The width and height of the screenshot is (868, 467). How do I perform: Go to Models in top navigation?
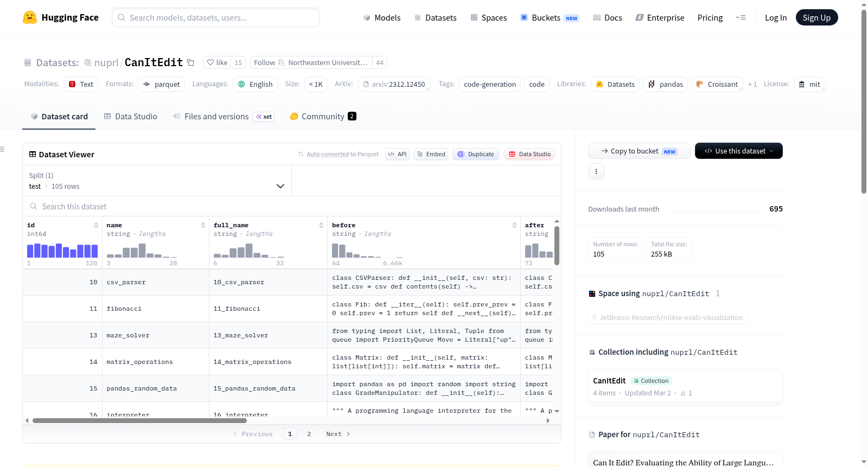pos(382,17)
